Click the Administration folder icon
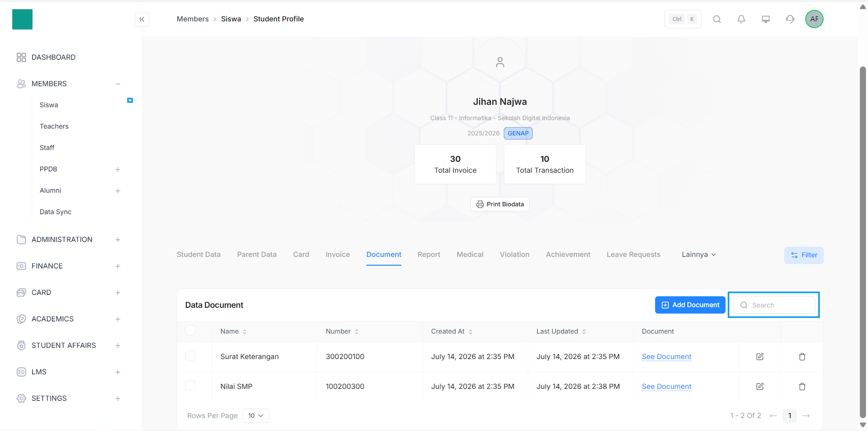Image resolution: width=868 pixels, height=431 pixels. pyautogui.click(x=21, y=239)
